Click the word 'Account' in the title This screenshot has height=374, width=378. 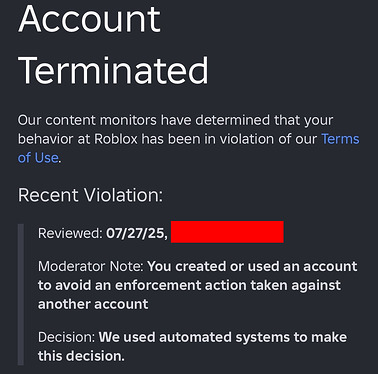pyautogui.click(x=89, y=19)
